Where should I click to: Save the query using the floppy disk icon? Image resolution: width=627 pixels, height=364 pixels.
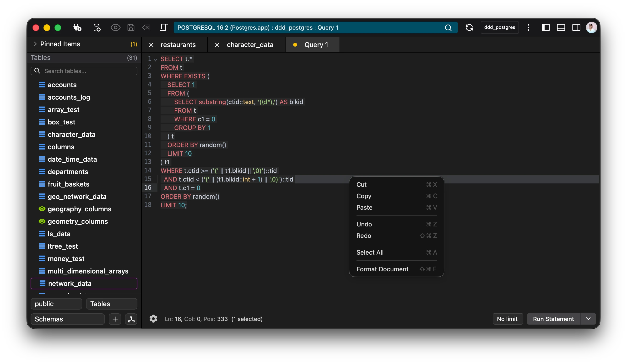[131, 27]
